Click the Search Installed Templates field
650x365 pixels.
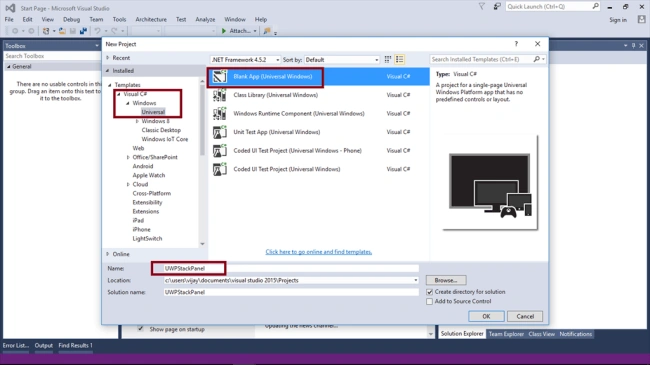(481, 59)
